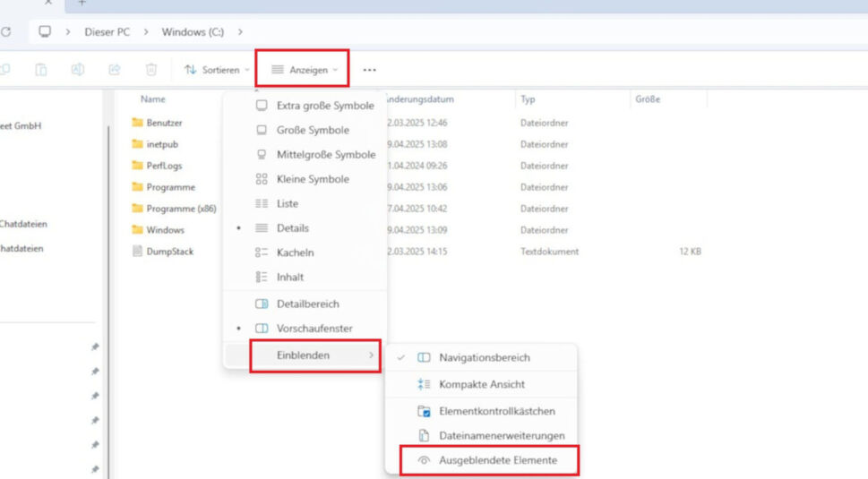Image resolution: width=868 pixels, height=479 pixels.
Task: Click the Share icon in the toolbar
Action: (x=115, y=70)
